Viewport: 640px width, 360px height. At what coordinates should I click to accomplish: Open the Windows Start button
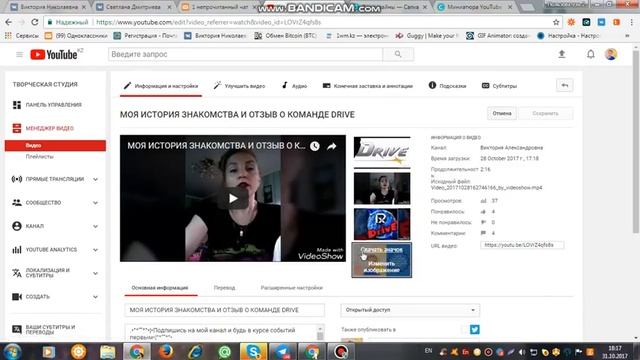12,351
